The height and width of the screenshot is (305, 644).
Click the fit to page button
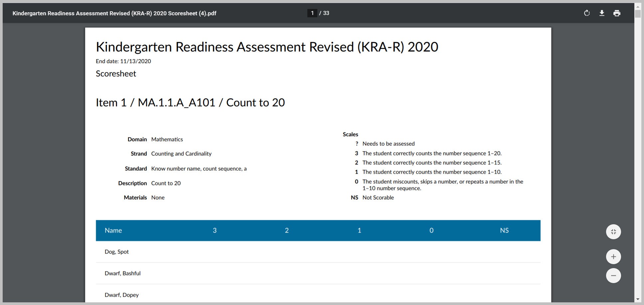[x=613, y=232]
